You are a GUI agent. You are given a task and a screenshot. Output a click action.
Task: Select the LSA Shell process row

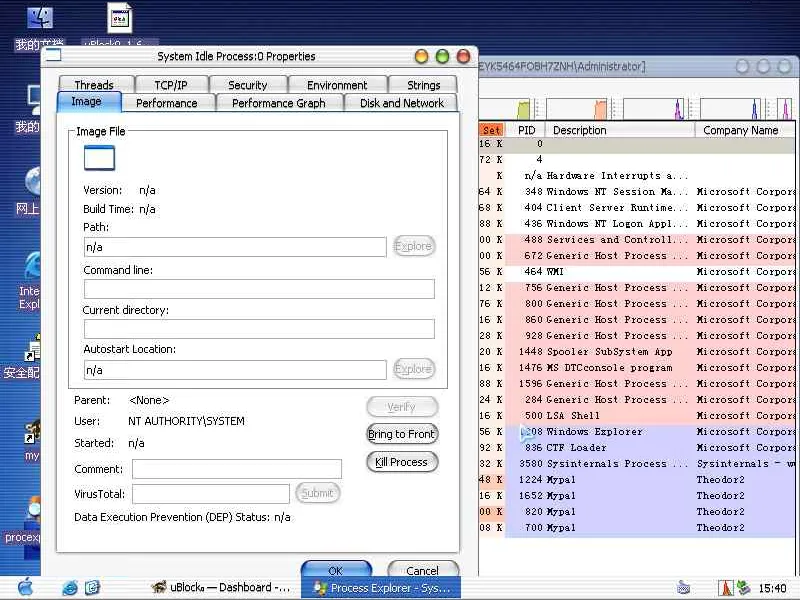(x=637, y=415)
